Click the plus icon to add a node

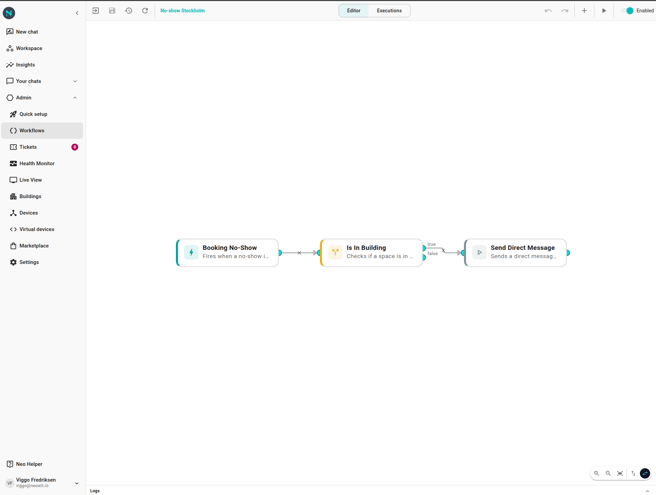pos(584,10)
